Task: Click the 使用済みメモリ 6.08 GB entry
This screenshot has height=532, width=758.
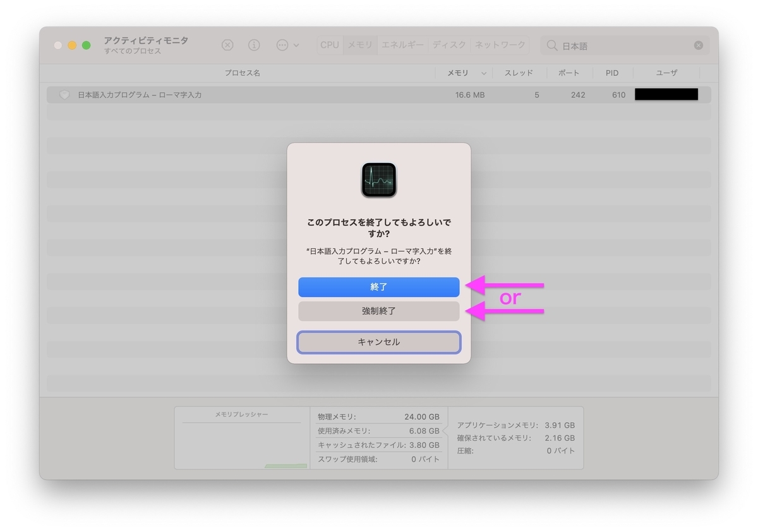Action: [378, 431]
